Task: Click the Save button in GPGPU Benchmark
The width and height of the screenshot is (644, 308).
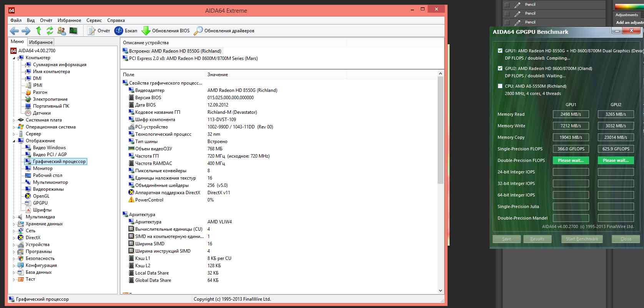Action: [506, 239]
